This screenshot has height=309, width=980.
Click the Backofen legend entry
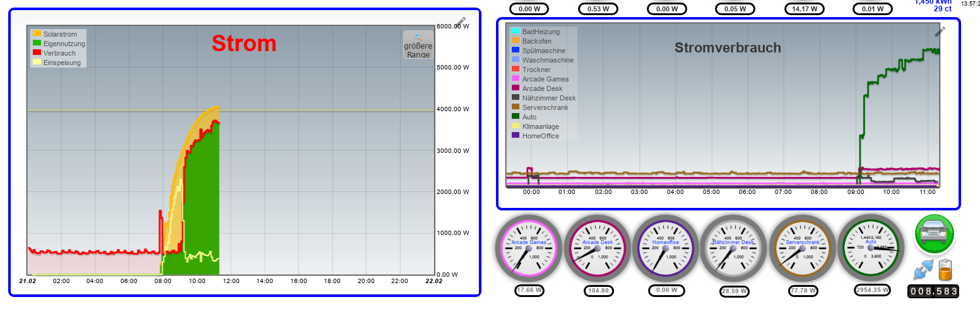pyautogui.click(x=531, y=41)
